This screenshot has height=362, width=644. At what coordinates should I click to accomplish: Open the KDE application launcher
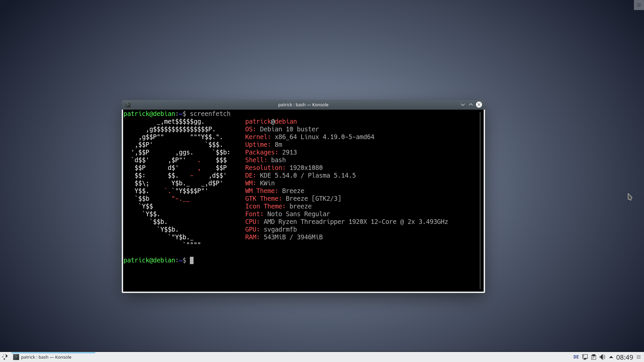pyautogui.click(x=5, y=357)
